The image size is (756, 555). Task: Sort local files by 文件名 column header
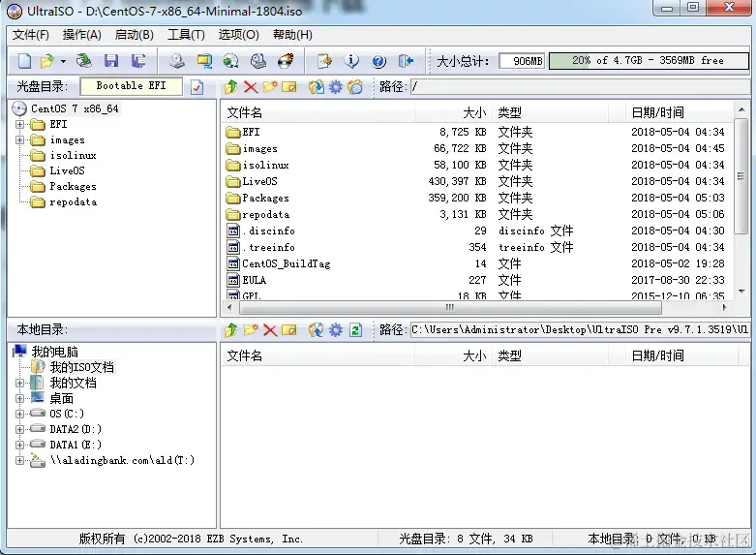(318, 356)
